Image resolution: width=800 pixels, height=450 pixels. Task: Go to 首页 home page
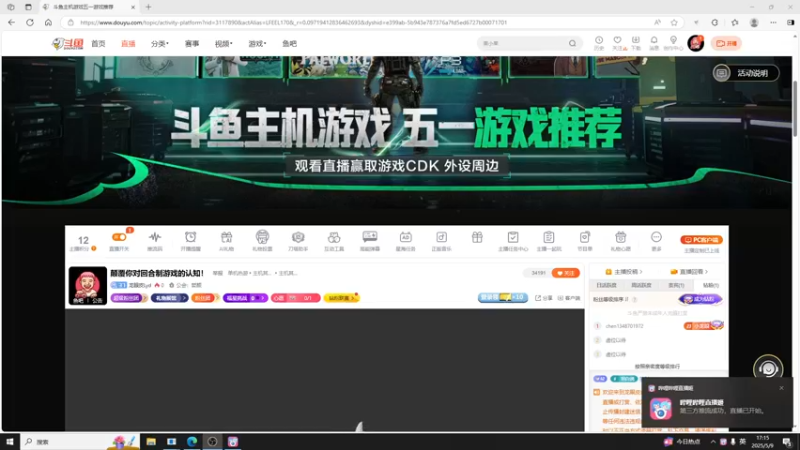(98, 44)
